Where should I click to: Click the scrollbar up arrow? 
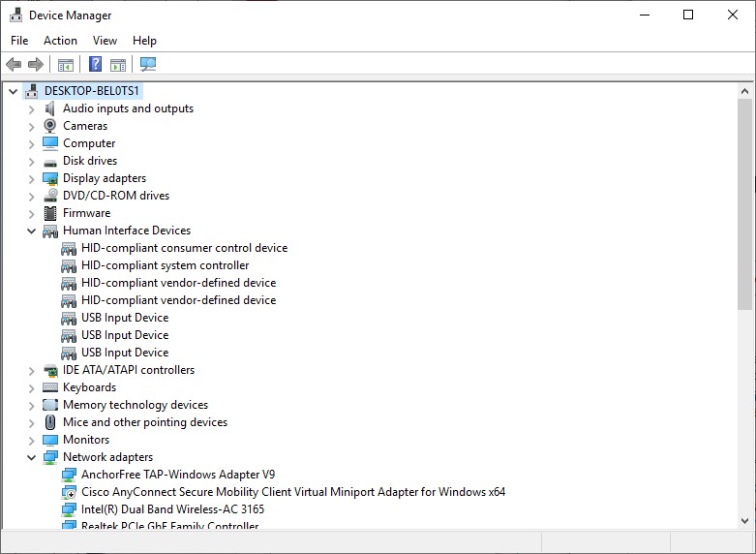[744, 91]
